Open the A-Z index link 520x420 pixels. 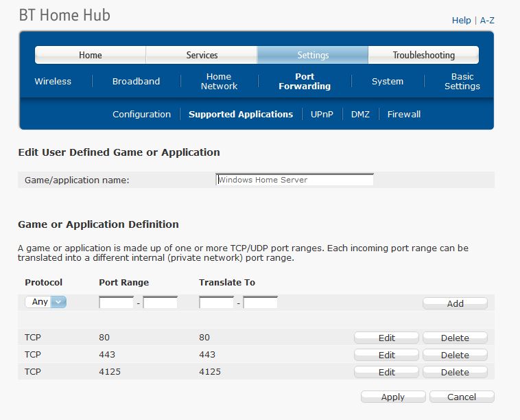[487, 20]
